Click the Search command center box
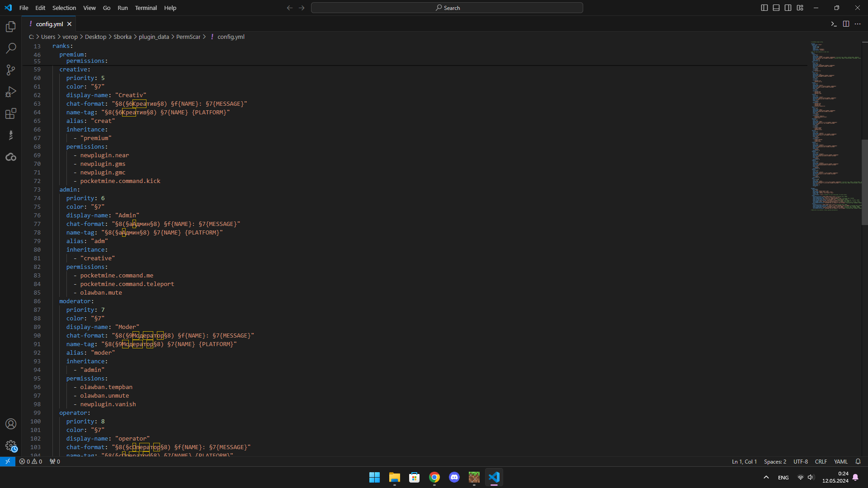The image size is (868, 488). (x=447, y=8)
